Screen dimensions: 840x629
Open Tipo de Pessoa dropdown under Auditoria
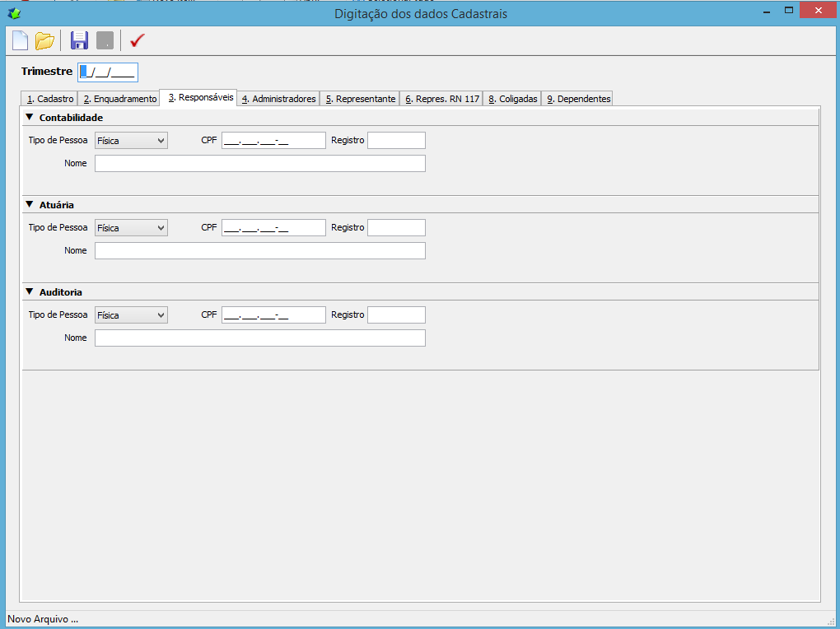tap(131, 315)
